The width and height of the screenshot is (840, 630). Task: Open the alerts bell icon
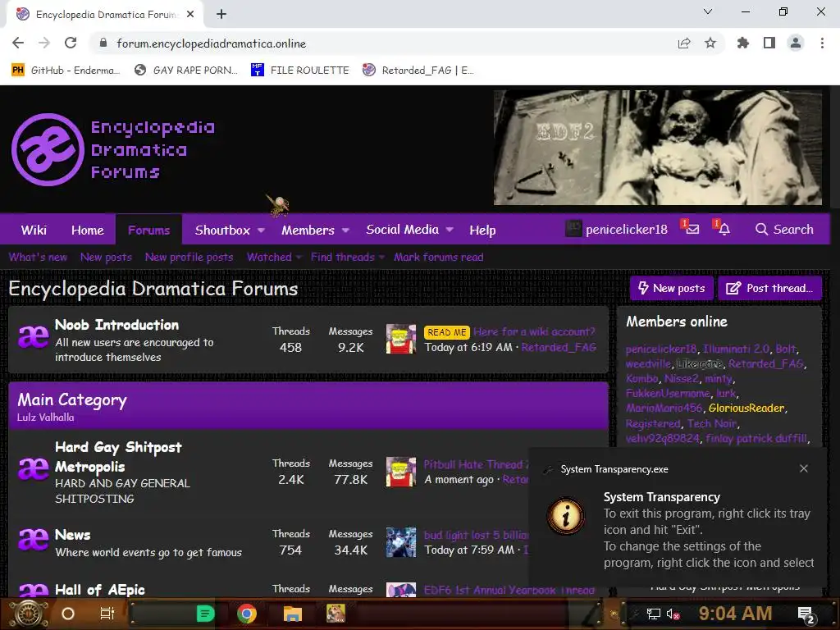point(724,229)
